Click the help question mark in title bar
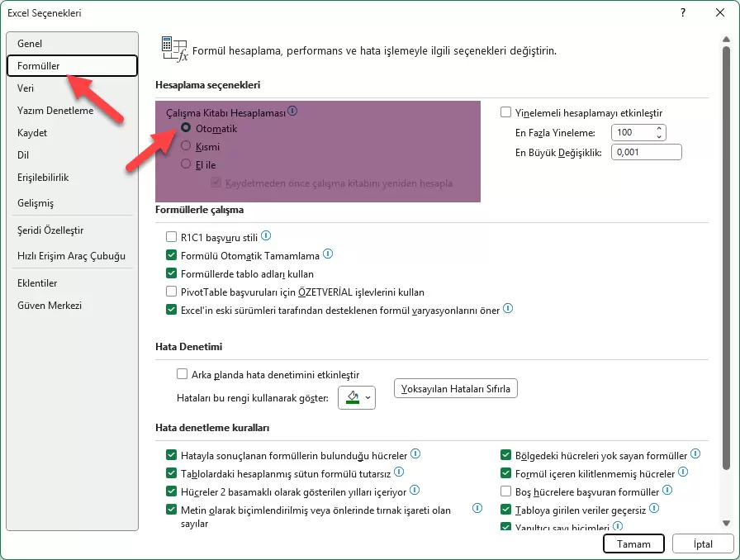The height and width of the screenshot is (560, 740). [683, 12]
